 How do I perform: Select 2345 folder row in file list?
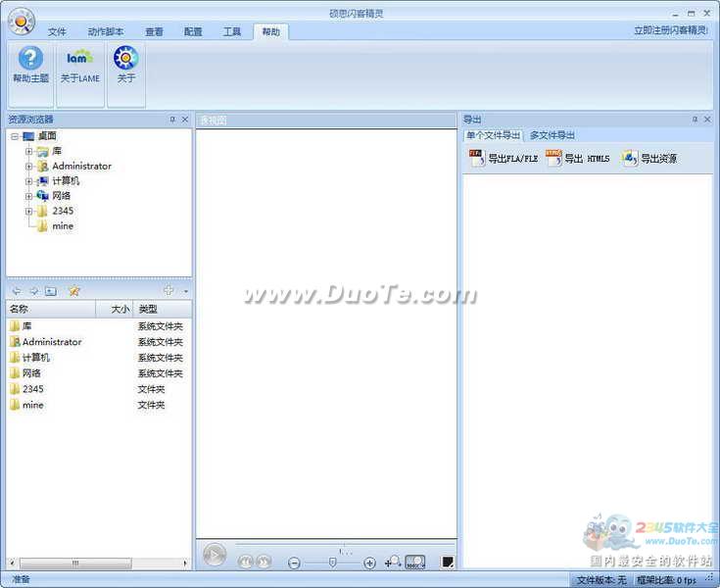[99, 389]
